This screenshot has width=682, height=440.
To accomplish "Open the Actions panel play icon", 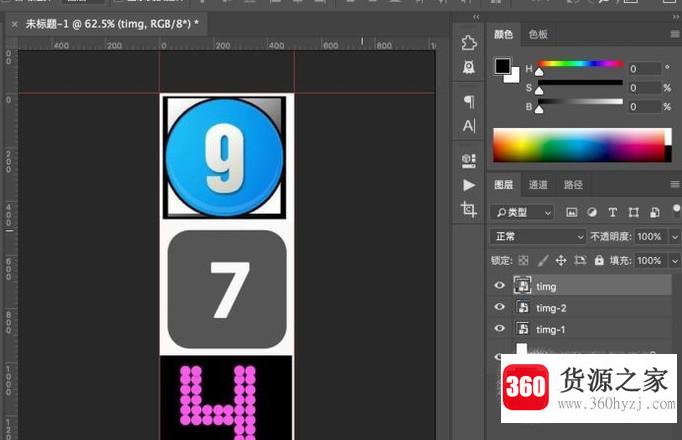I will 469,185.
